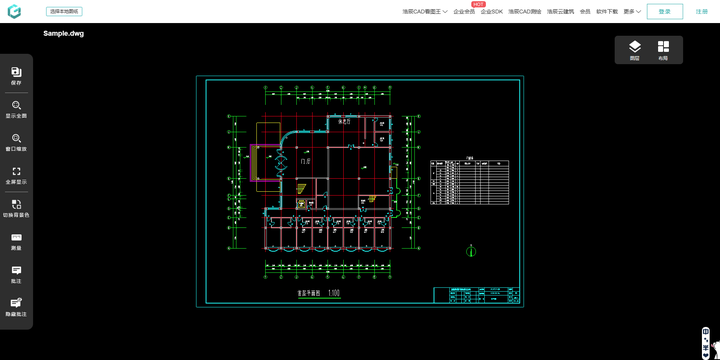Image resolution: width=720 pixels, height=360 pixels.
Task: Open the 测量 measure tool
Action: pyautogui.click(x=16, y=242)
